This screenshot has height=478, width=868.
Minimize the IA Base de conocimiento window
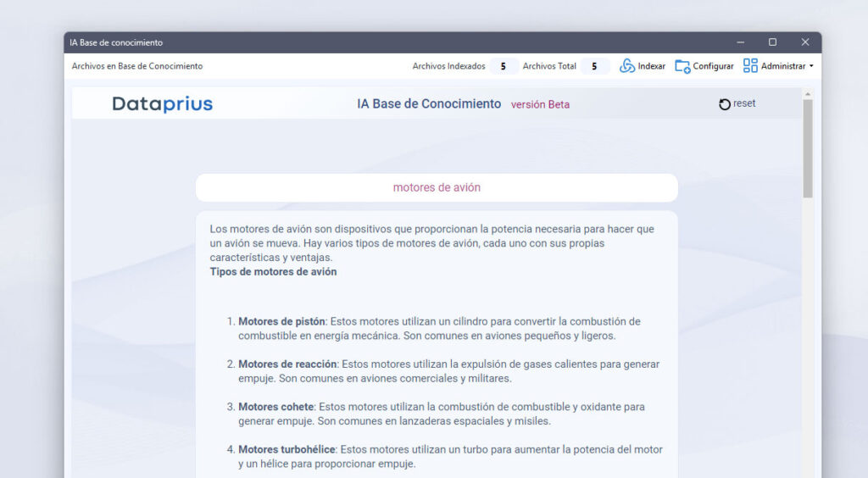coord(740,42)
